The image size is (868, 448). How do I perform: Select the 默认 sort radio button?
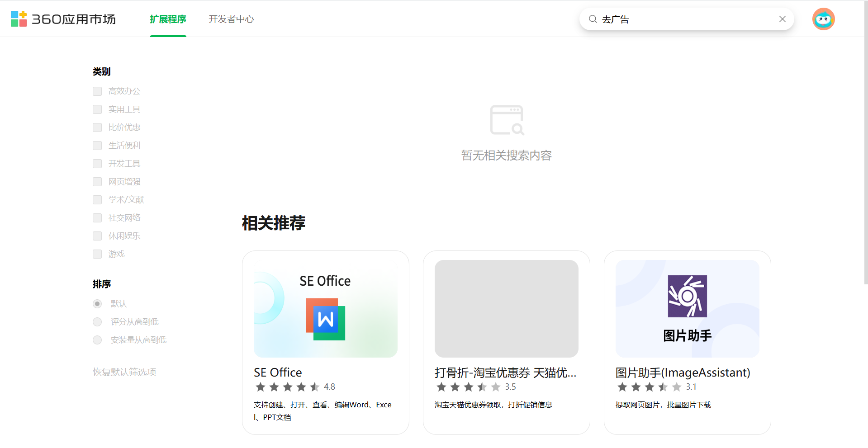point(97,304)
